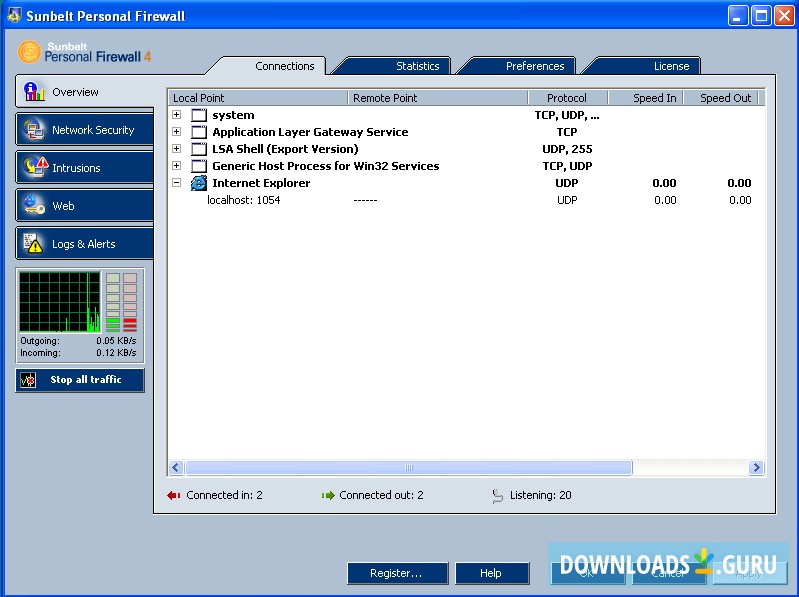
Task: Click Generic Host Process window icon
Action: [199, 166]
